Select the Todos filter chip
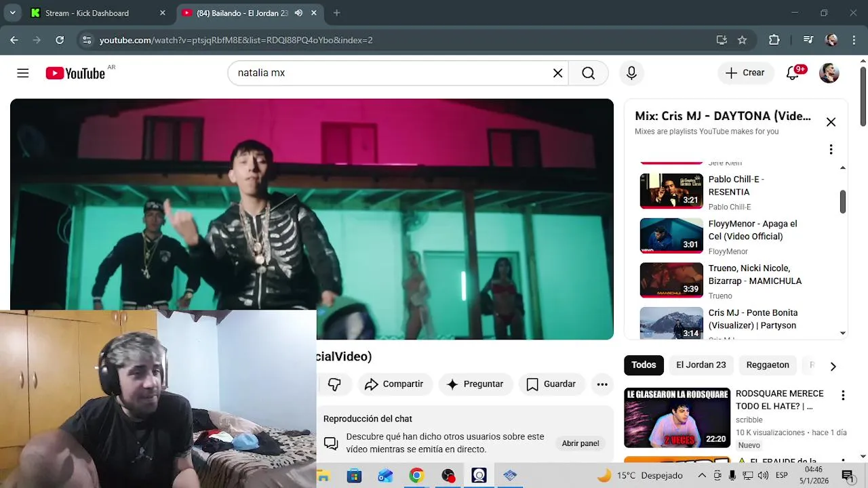Screen dimensions: 868x488 coord(644,365)
